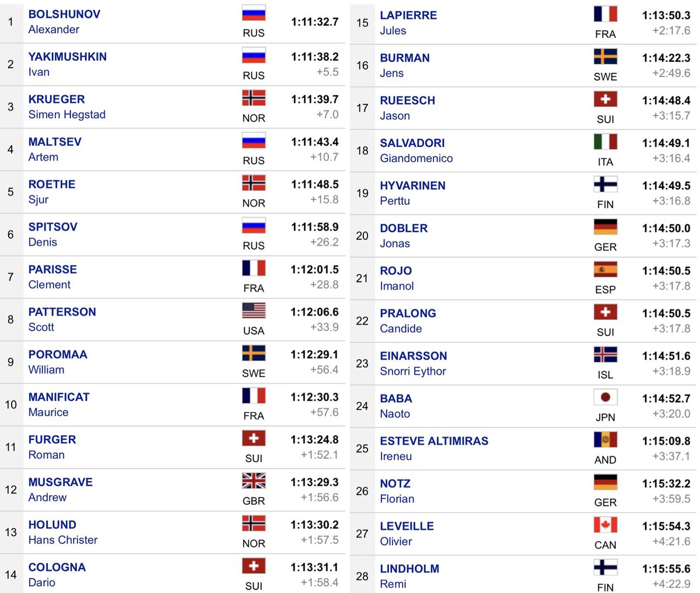Click the Japan flag next to Baba
This screenshot has height=593, width=700.
pos(605,397)
